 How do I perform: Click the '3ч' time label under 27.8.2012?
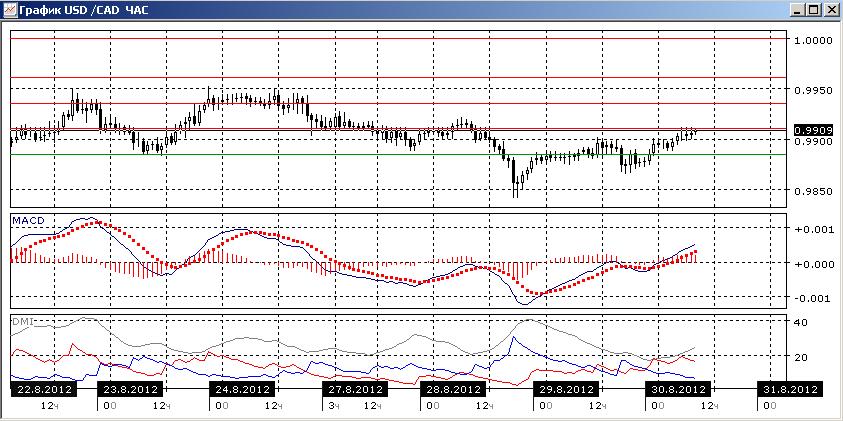point(334,404)
